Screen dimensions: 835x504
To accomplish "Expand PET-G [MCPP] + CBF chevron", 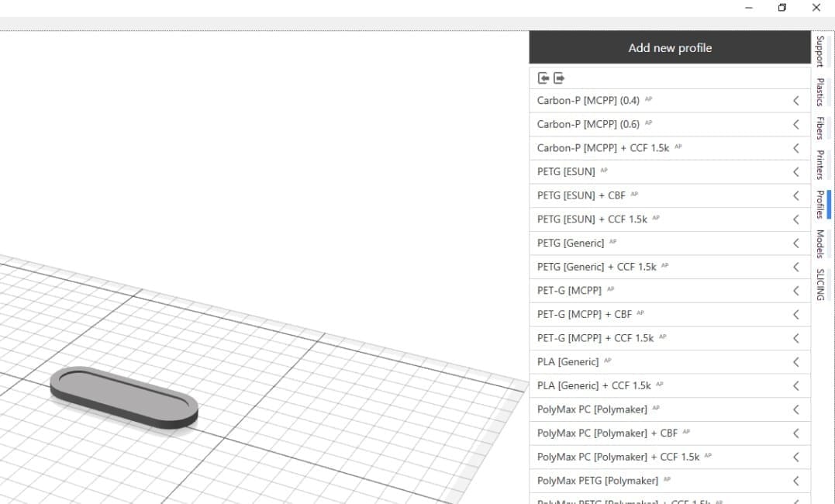I will point(796,314).
